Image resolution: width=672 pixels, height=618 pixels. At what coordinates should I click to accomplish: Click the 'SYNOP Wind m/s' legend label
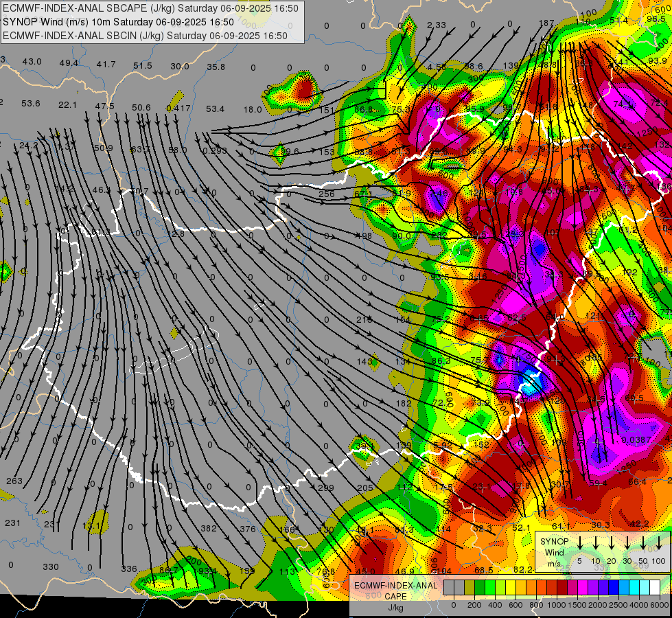[554, 552]
